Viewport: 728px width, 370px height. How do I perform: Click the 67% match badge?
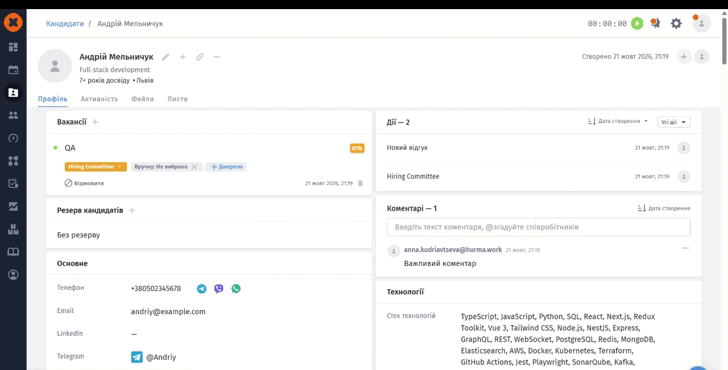[x=357, y=149]
